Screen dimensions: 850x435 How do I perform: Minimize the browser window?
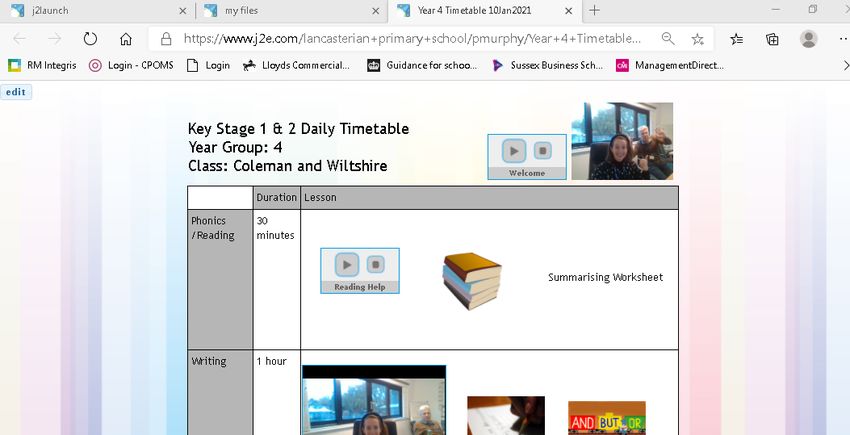pyautogui.click(x=776, y=10)
